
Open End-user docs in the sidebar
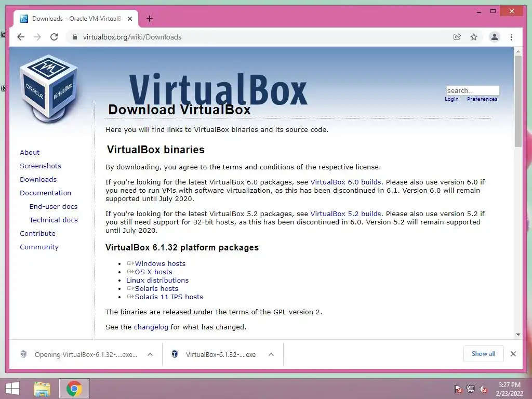(54, 207)
